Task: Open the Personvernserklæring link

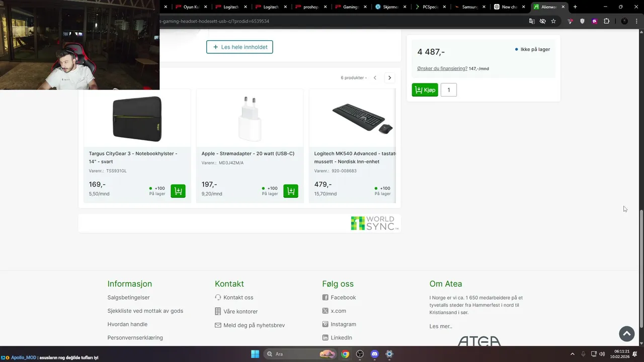Action: [135, 338]
